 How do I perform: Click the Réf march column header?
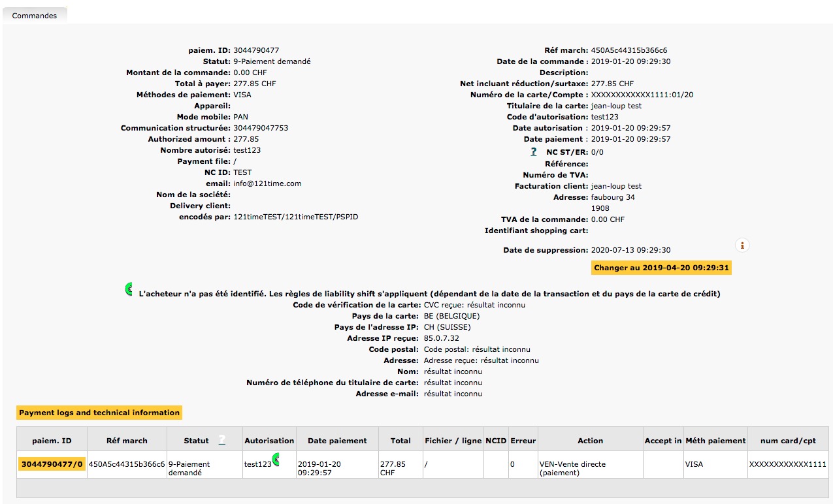[127, 440]
